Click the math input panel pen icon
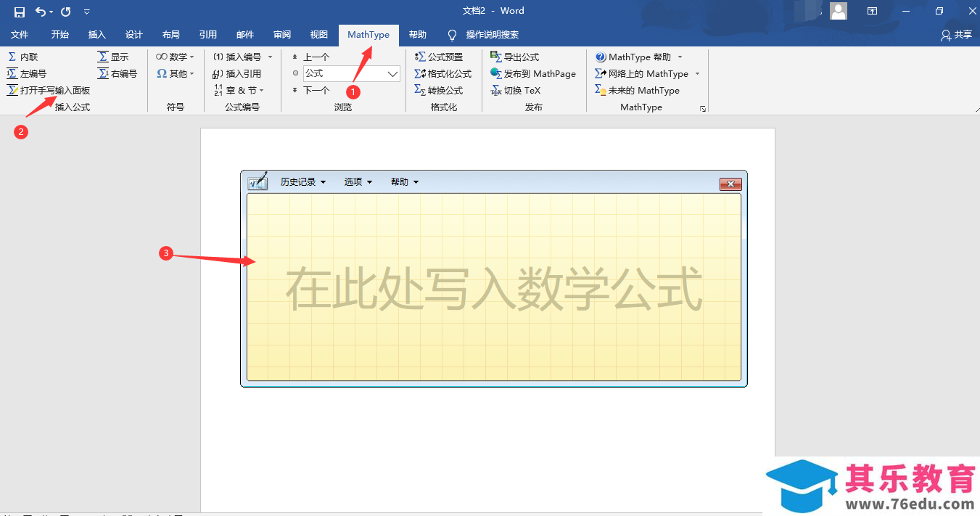Viewport: 980px width, 516px height. tap(258, 181)
